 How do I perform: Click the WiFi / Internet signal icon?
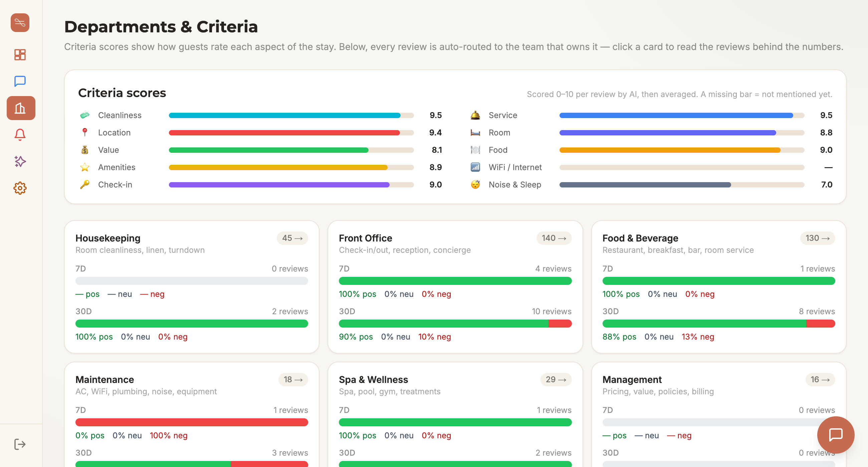tap(475, 167)
